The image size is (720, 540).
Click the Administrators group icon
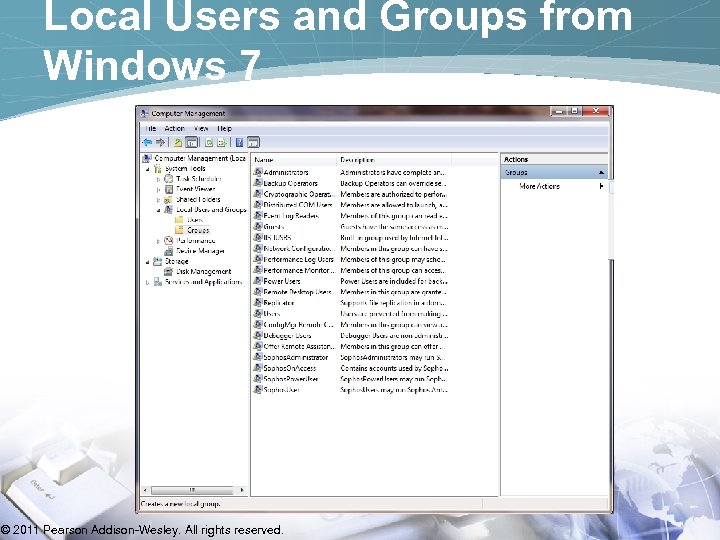258,172
